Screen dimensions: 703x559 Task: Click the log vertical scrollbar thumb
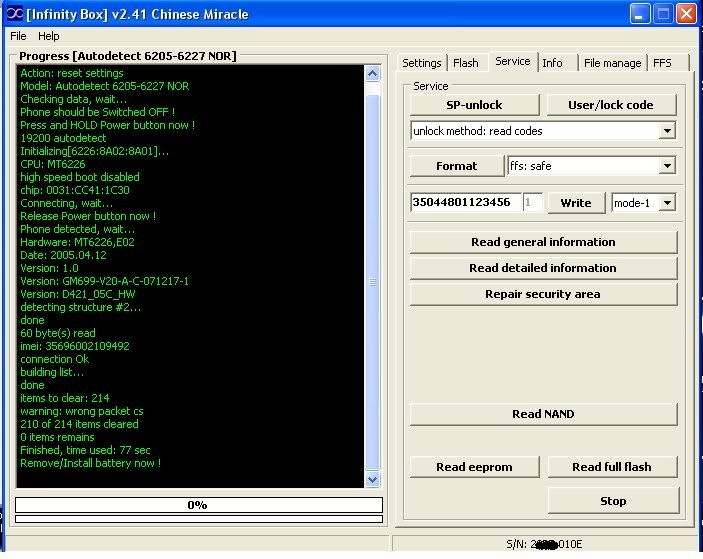(x=373, y=282)
